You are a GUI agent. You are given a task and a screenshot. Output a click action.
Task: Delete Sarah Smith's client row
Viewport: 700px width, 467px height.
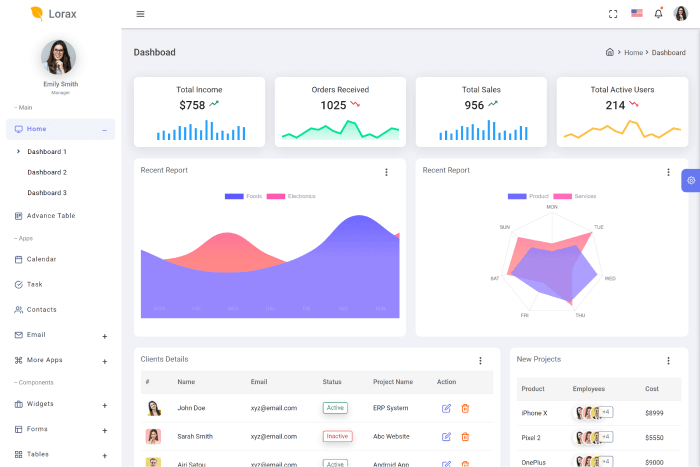click(465, 437)
